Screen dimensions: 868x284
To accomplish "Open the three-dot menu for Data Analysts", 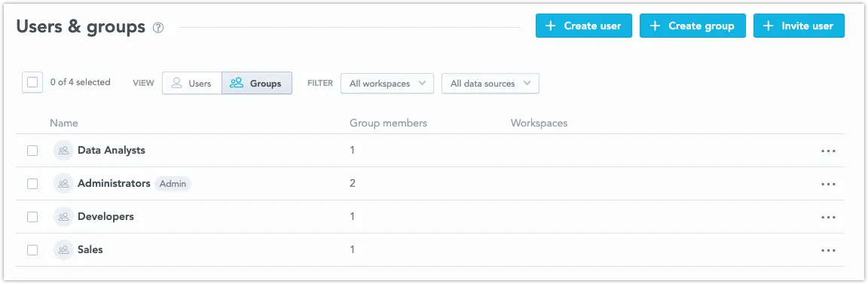I will click(x=828, y=151).
